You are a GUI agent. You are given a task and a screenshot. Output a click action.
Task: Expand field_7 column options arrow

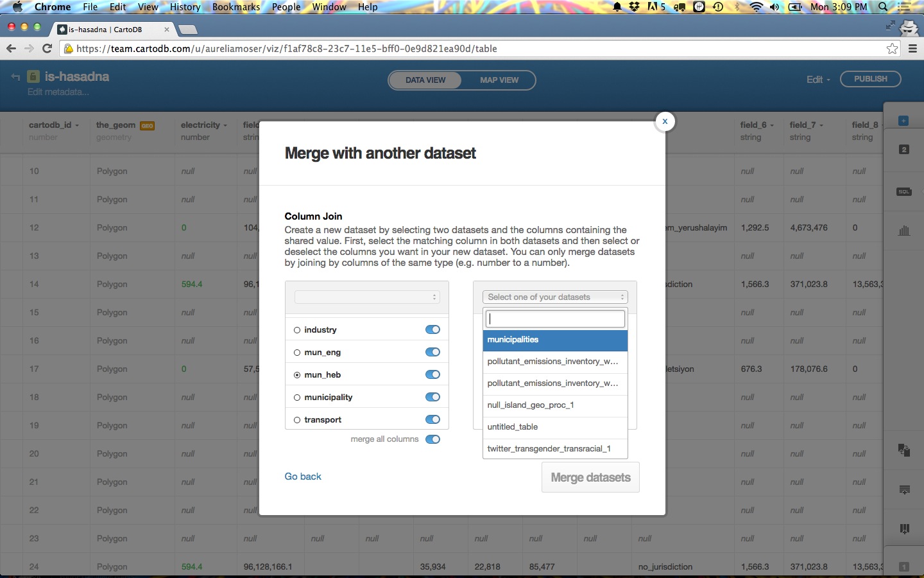[x=821, y=126]
